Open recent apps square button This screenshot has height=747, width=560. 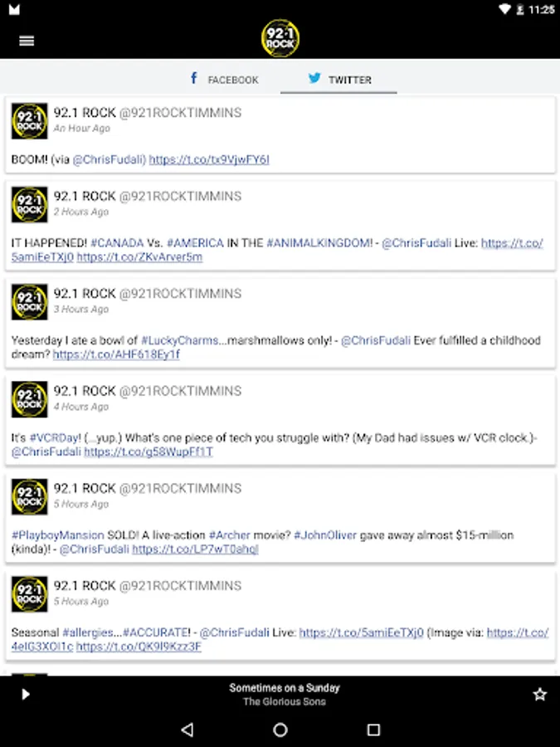coord(374,730)
